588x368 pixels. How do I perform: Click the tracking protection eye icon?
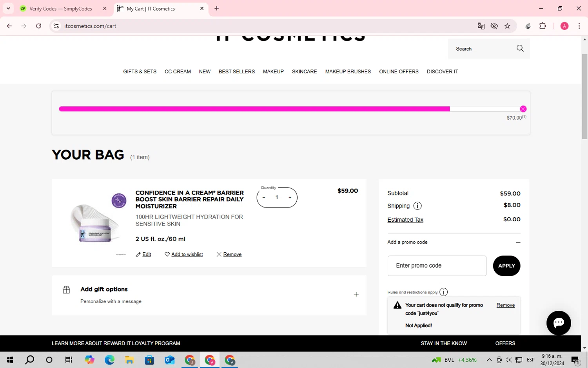click(494, 26)
